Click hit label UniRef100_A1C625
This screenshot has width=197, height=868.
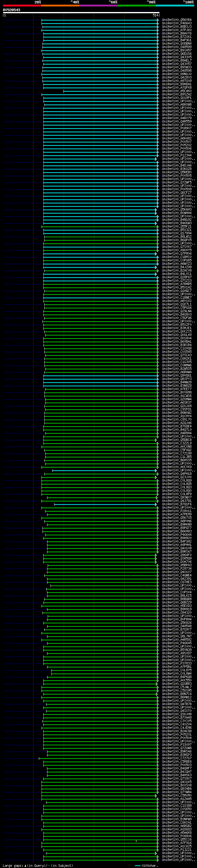pos(177,847)
